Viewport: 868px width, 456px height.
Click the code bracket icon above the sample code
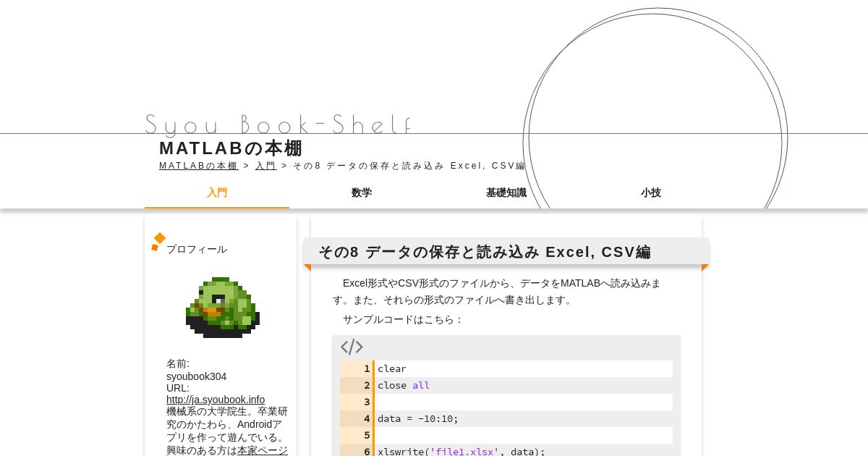click(352, 347)
